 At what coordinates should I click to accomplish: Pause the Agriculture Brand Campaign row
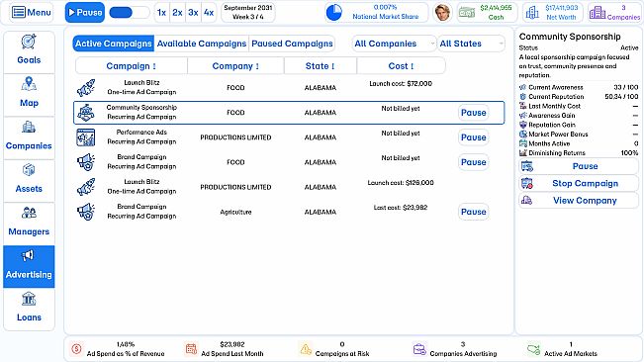(473, 212)
